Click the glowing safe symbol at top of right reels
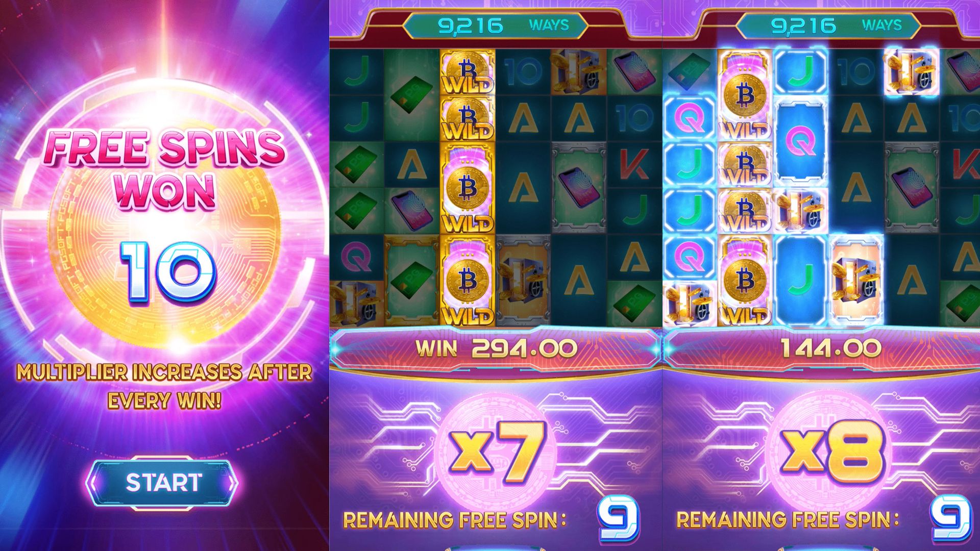Screen dimensions: 980x551 (x=911, y=71)
